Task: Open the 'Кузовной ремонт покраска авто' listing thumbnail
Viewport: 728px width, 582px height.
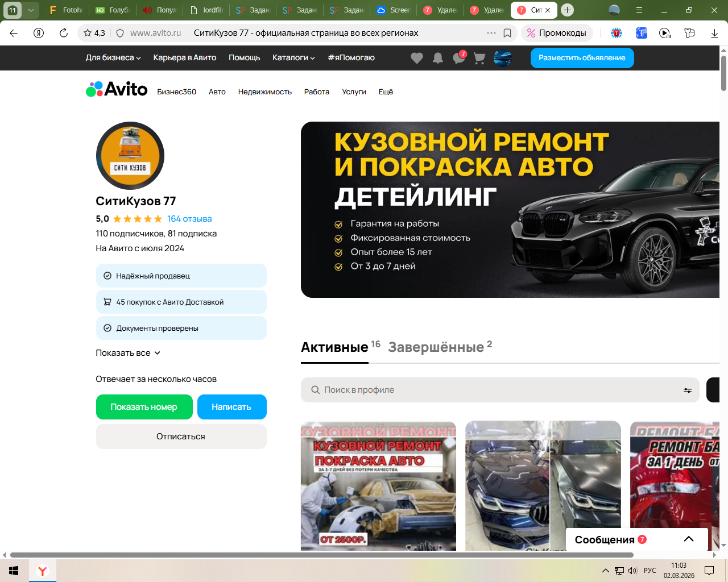Action: point(378,485)
